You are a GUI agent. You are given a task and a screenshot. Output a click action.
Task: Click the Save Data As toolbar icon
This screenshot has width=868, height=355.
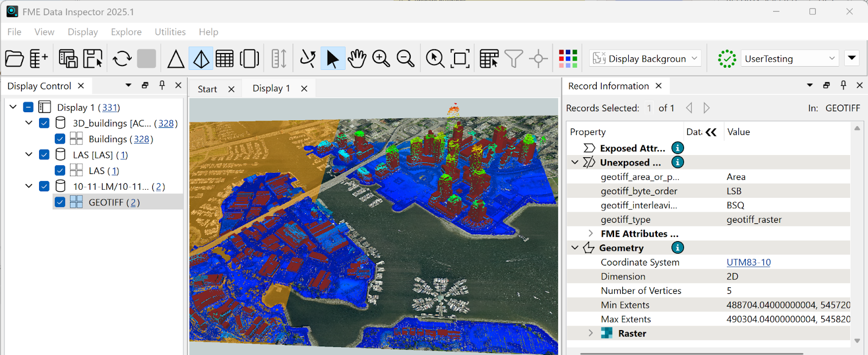click(x=68, y=59)
